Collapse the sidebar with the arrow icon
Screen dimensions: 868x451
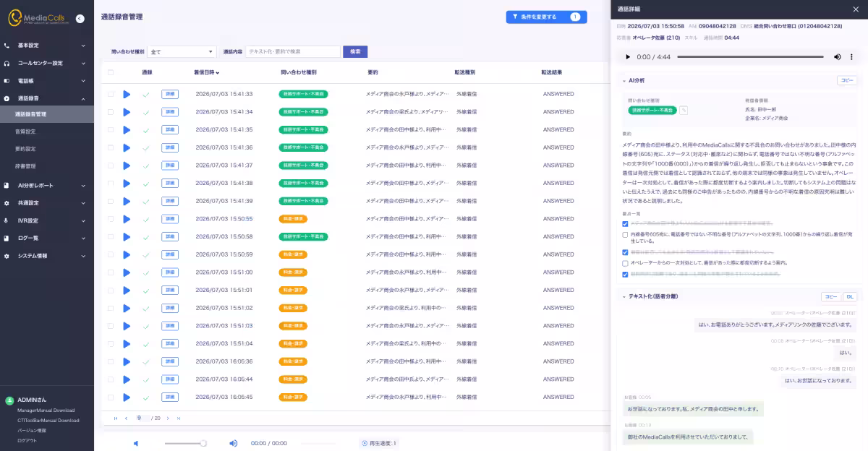80,19
